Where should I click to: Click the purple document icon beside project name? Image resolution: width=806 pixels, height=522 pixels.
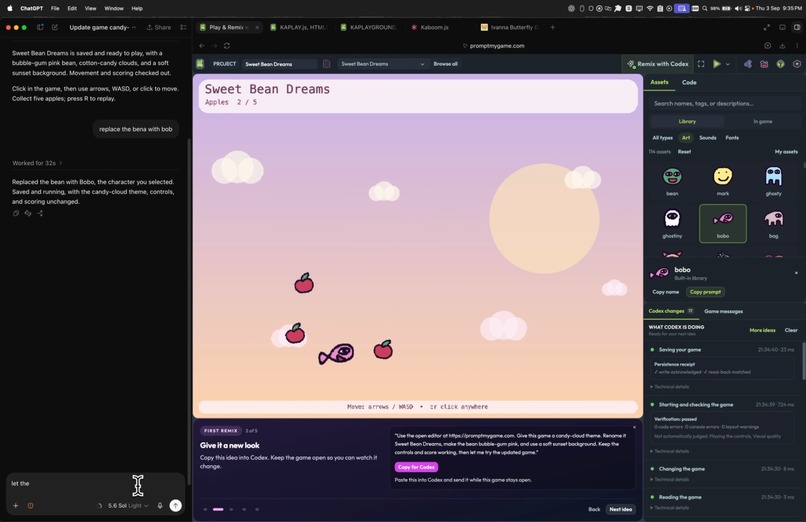tap(326, 64)
